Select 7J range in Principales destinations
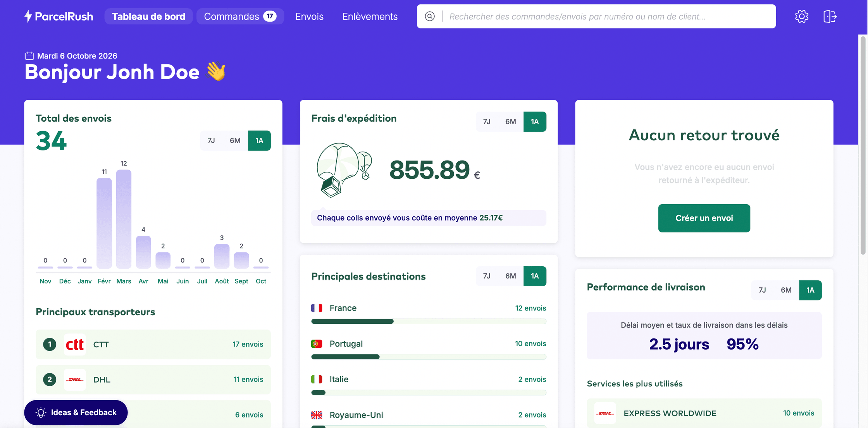Image resolution: width=868 pixels, height=428 pixels. tap(487, 276)
